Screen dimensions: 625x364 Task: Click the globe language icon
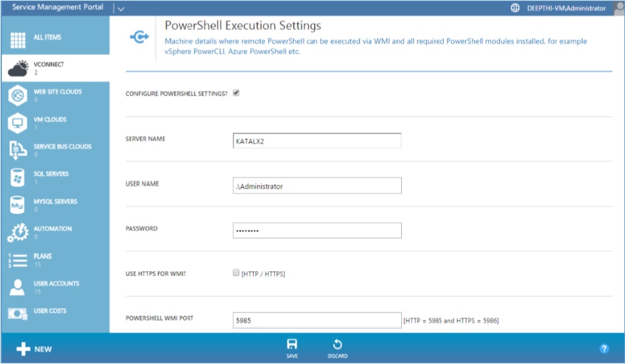[x=515, y=8]
